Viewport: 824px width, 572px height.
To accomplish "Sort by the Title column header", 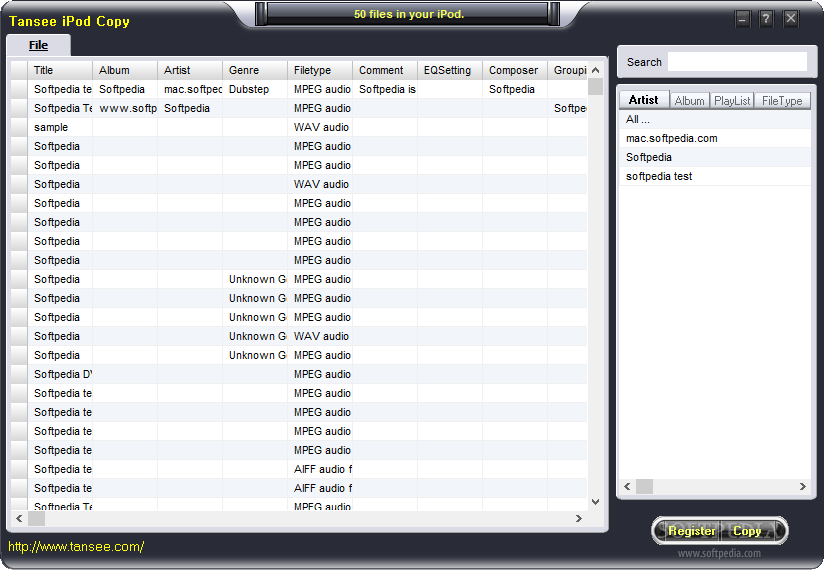I will click(60, 70).
